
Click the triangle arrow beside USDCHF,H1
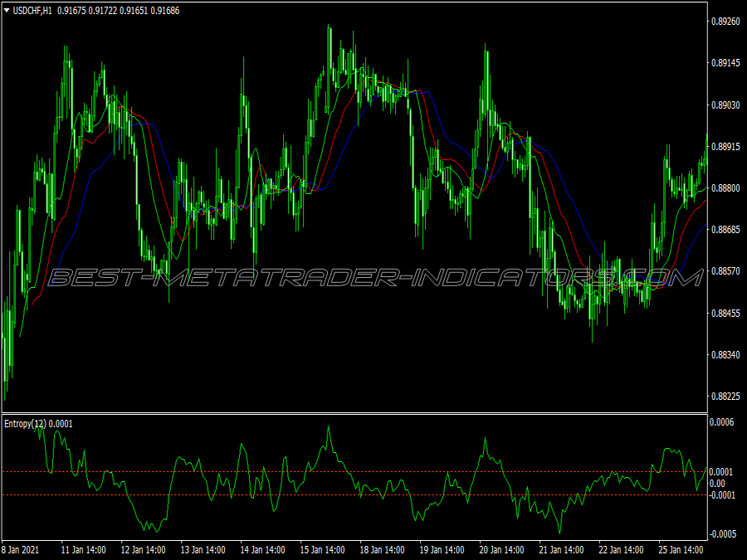(x=7, y=10)
